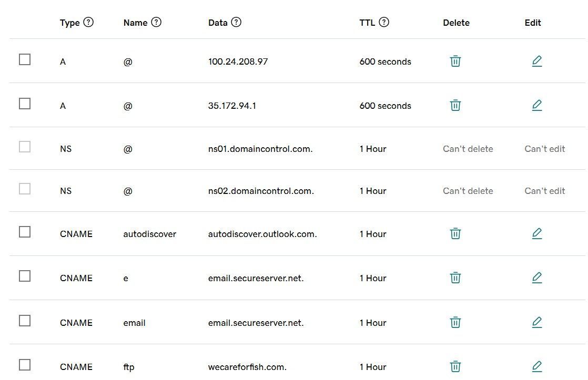Screen dimensions: 588x380
Task: Show help tooltip beside TTL header
Action: point(383,22)
